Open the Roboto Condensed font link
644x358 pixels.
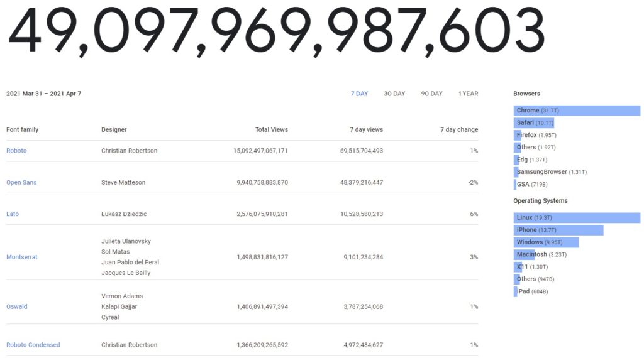point(33,344)
